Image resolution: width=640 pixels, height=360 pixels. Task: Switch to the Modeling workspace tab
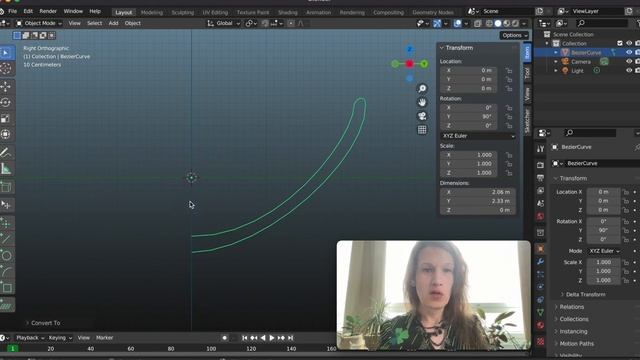click(x=152, y=12)
